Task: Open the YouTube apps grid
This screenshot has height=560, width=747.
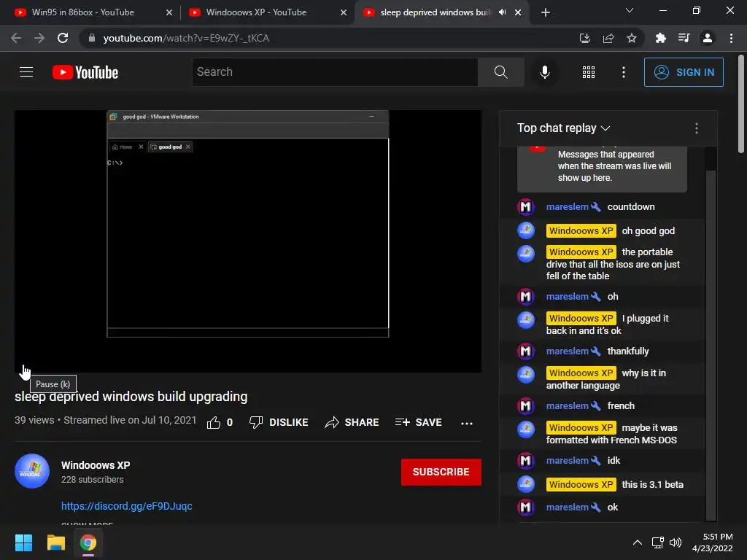Action: pos(589,72)
